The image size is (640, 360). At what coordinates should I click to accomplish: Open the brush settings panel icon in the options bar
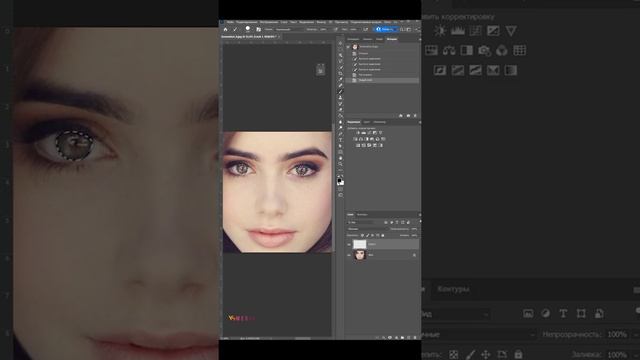(x=258, y=29)
